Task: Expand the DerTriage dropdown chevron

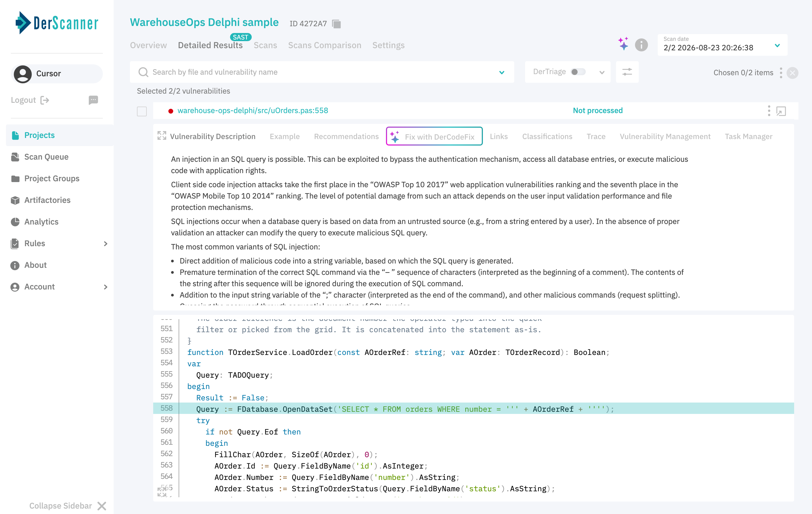Action: pos(602,72)
